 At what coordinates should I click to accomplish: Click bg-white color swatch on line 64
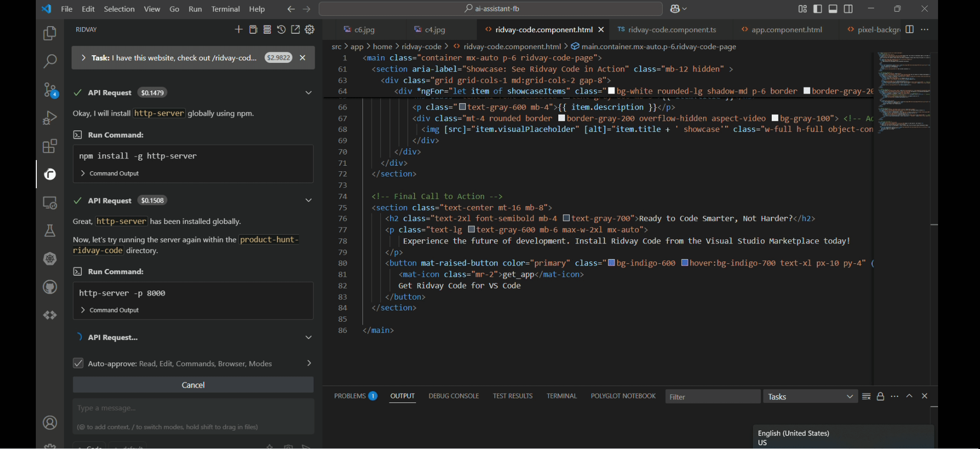point(611,91)
